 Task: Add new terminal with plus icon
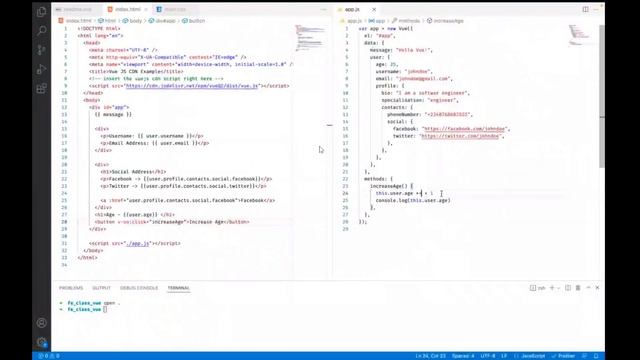552,288
